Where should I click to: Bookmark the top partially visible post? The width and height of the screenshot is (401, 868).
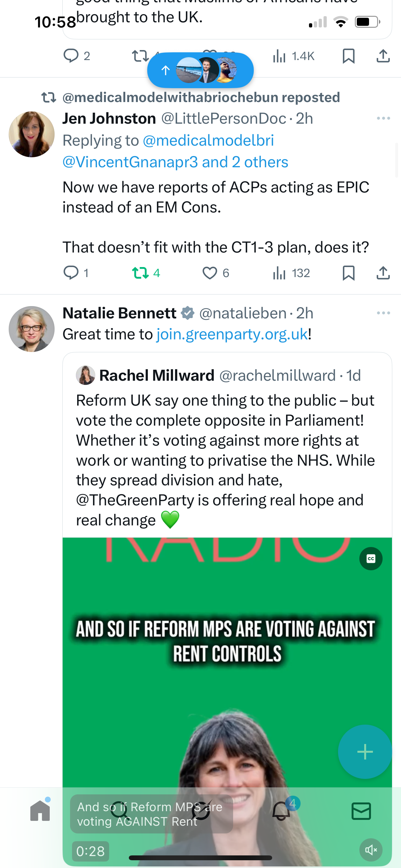tap(348, 56)
